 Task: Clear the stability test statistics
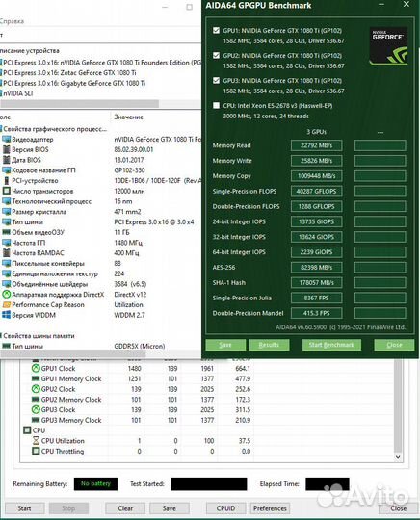125,508
